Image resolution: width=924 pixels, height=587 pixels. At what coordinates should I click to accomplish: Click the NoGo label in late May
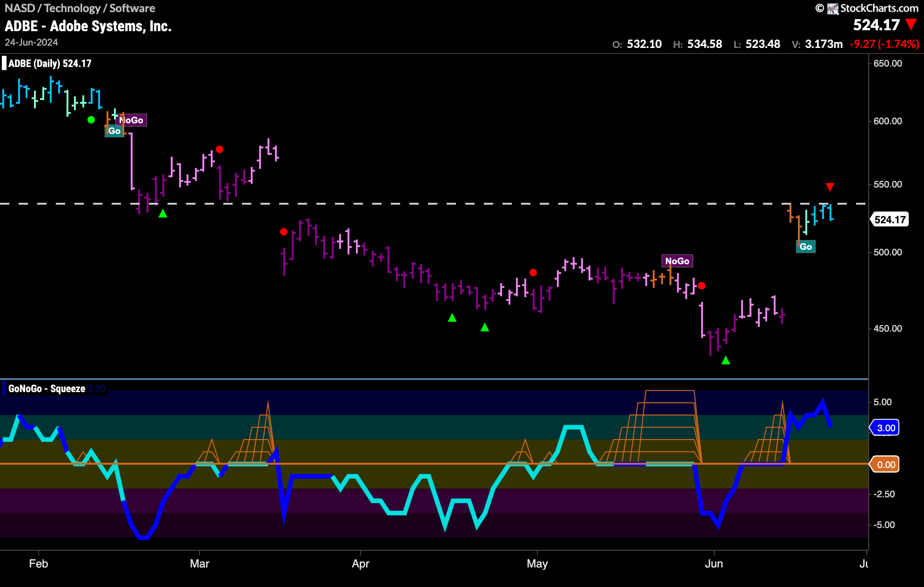point(677,261)
